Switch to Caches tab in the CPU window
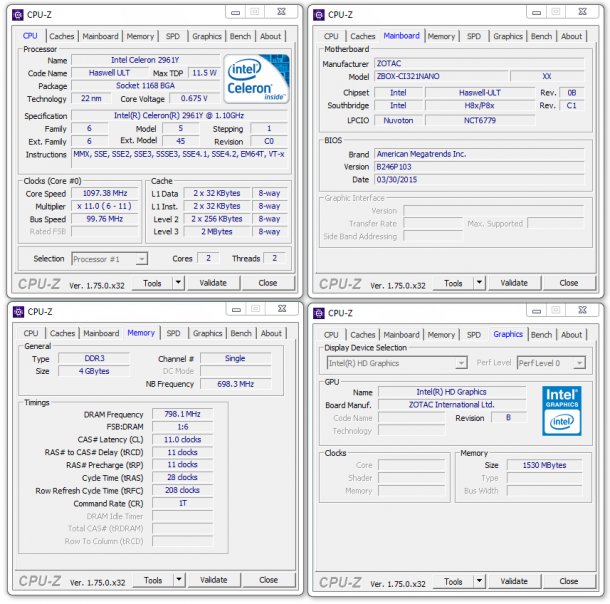This screenshot has height=604, width=610. pos(61,36)
